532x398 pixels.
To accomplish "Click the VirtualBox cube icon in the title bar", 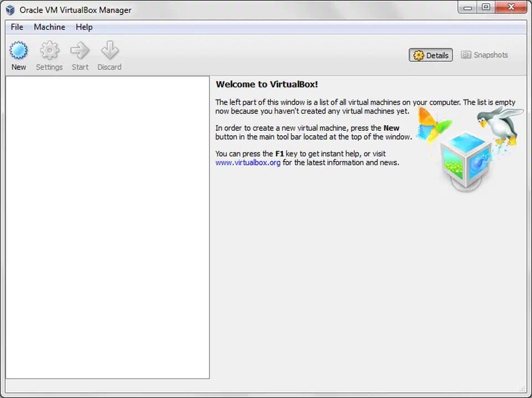I will [x=9, y=9].
